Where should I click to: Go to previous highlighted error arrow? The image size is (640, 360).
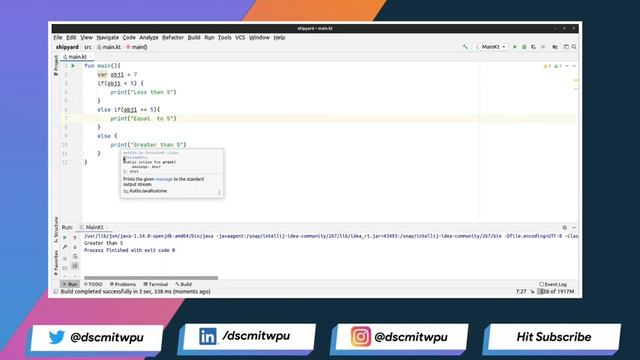pyautogui.click(x=567, y=66)
